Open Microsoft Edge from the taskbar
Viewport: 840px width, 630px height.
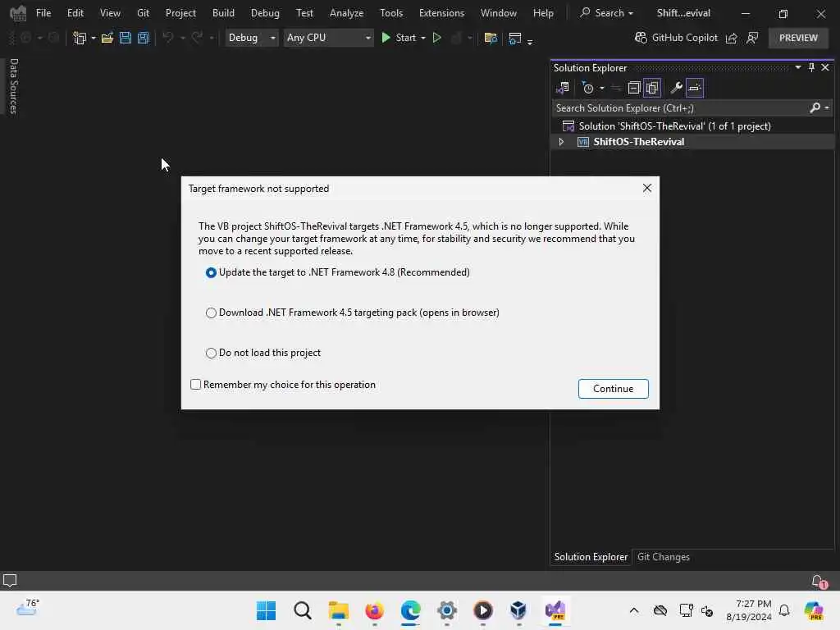[x=410, y=610]
